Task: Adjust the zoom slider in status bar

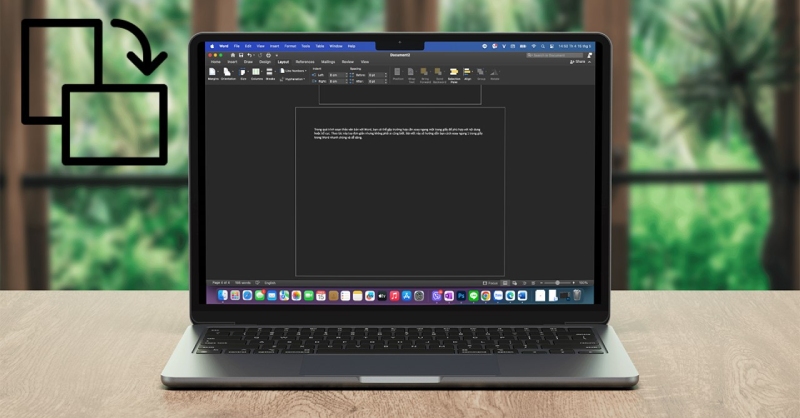Action: pyautogui.click(x=558, y=282)
